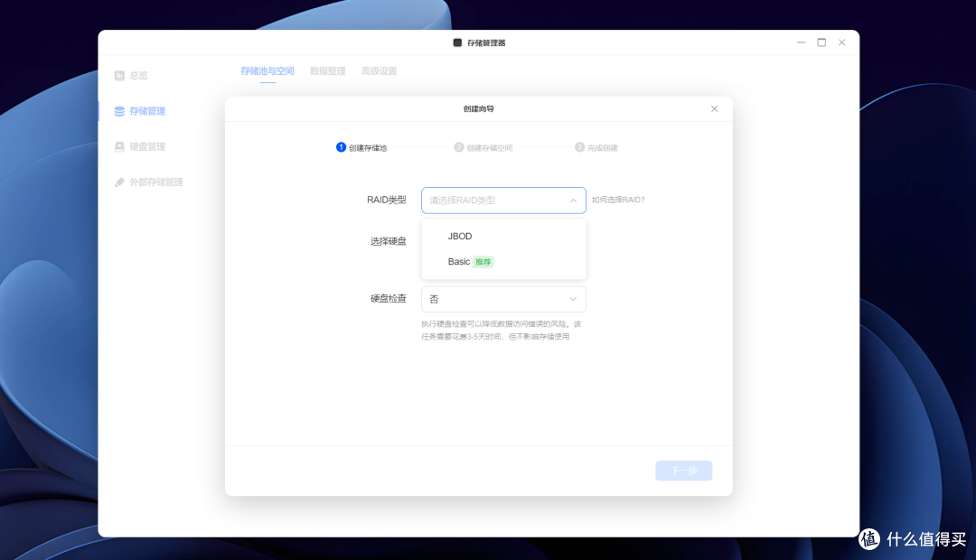
Task: Switch to the 数据整理 tab
Action: [x=326, y=70]
